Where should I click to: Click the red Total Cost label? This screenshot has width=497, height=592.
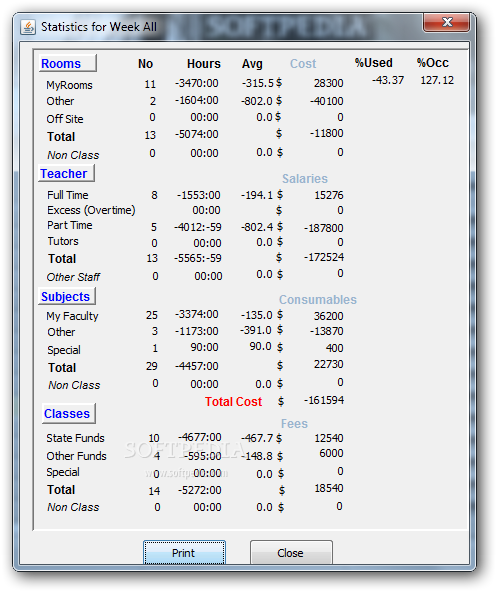(x=233, y=401)
